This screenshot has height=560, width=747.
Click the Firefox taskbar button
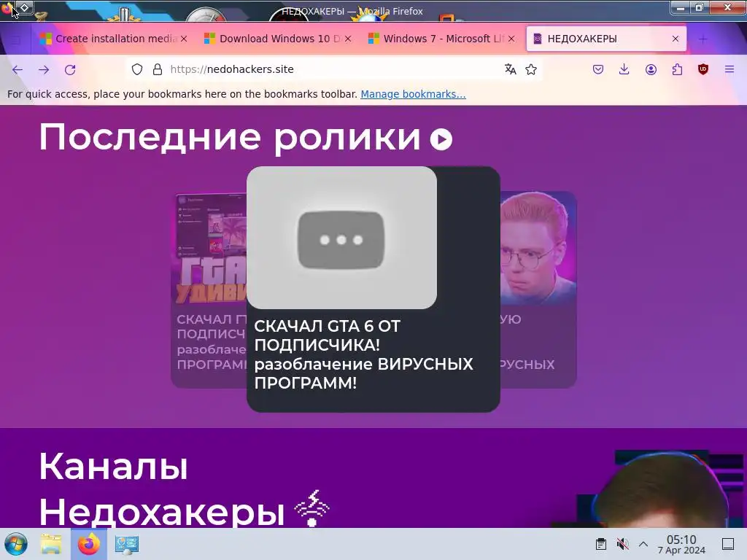(88, 544)
